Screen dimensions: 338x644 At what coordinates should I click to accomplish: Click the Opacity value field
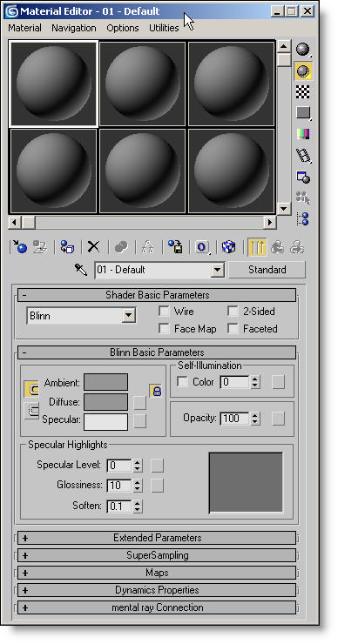[235, 419]
